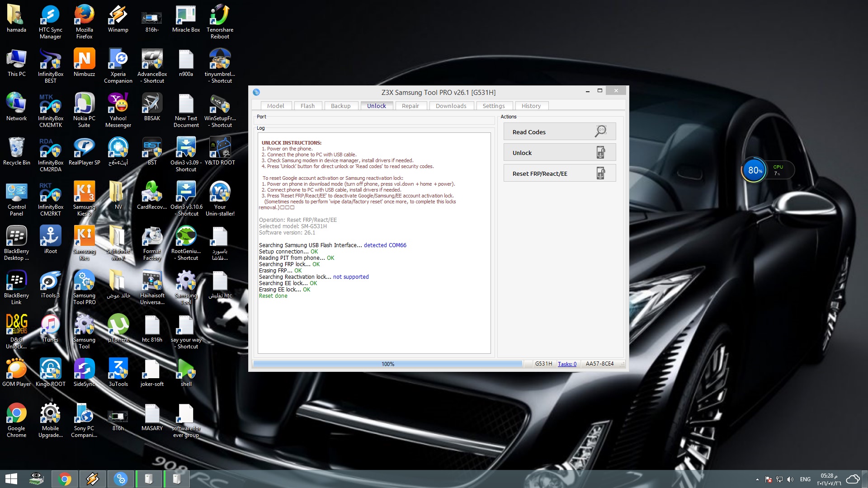This screenshot has height=488, width=868.
Task: Click the Read Codes button
Action: [x=560, y=131]
